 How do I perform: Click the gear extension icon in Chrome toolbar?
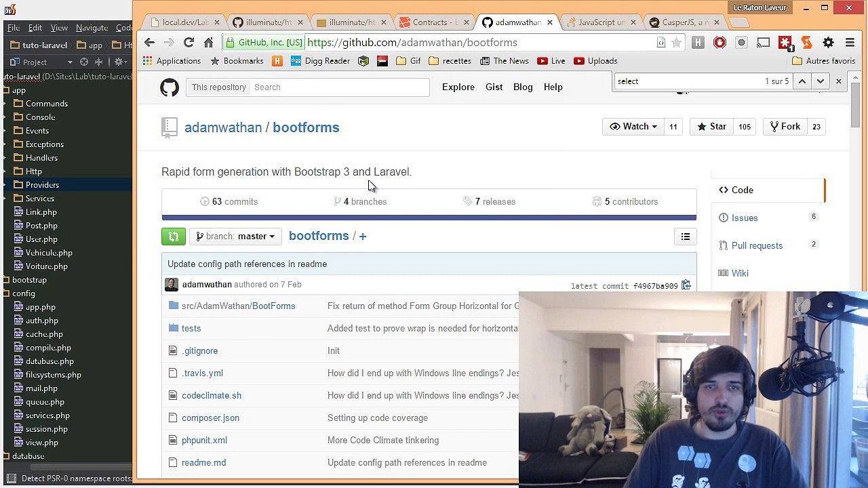click(x=828, y=43)
